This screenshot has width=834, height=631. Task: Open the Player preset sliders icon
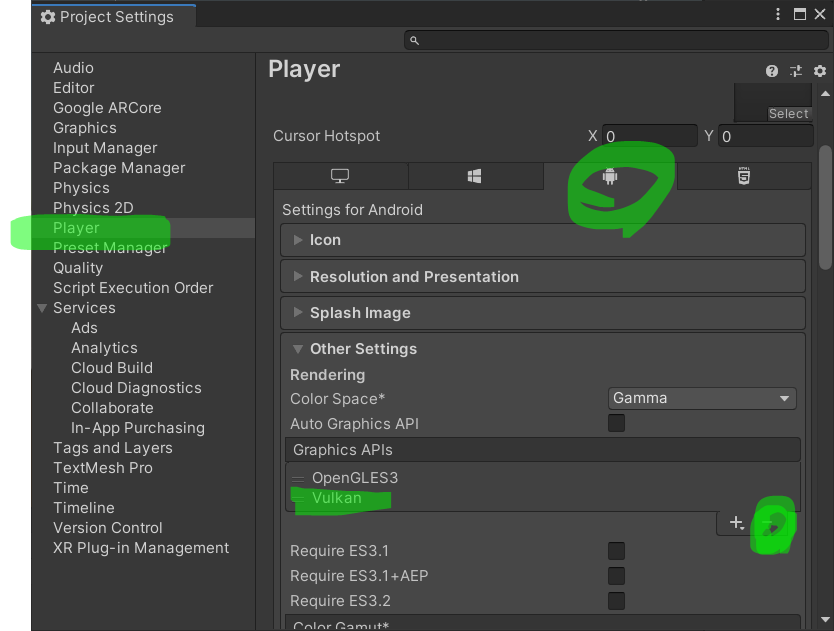point(796,71)
